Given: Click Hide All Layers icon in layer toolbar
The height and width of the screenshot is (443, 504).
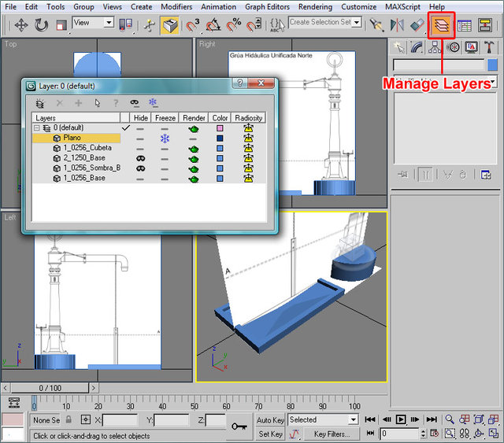Looking at the screenshot, I should 135,102.
